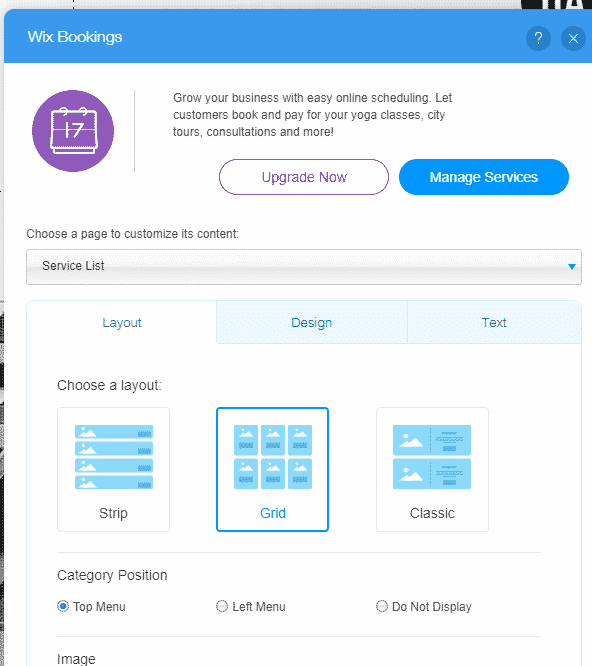Viewport: 592px width, 666px height.
Task: Close the Wix Bookings panel
Action: pyautogui.click(x=573, y=38)
